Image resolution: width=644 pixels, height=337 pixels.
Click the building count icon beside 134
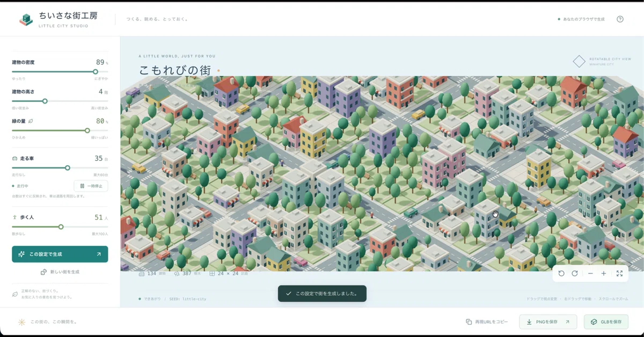click(142, 274)
